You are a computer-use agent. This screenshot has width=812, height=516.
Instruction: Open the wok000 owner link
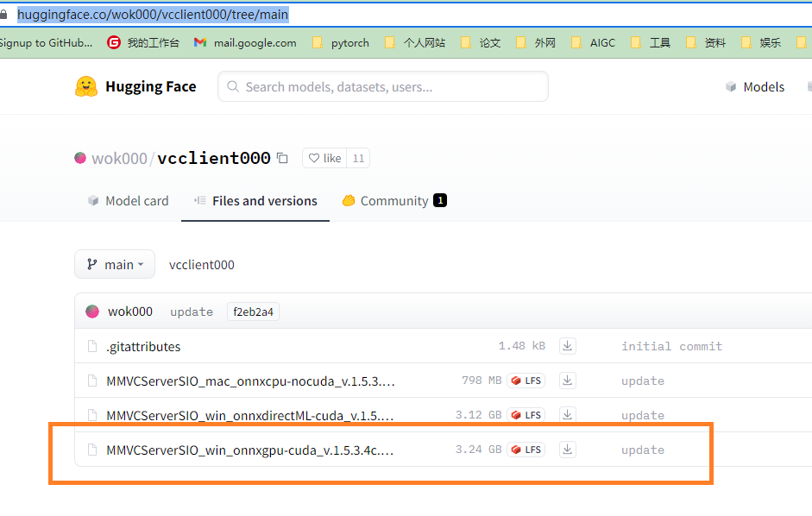click(119, 158)
